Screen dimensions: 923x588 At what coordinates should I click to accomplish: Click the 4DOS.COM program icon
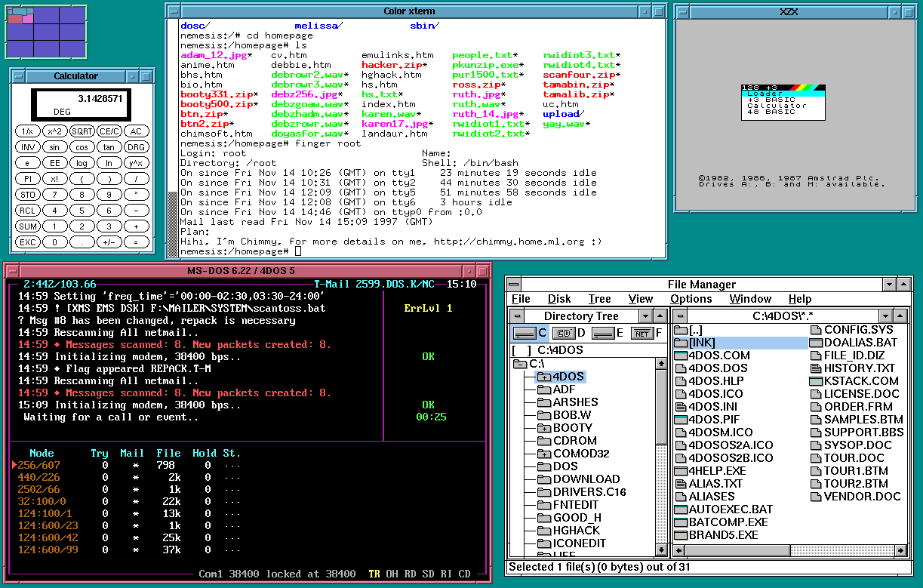(x=680, y=356)
